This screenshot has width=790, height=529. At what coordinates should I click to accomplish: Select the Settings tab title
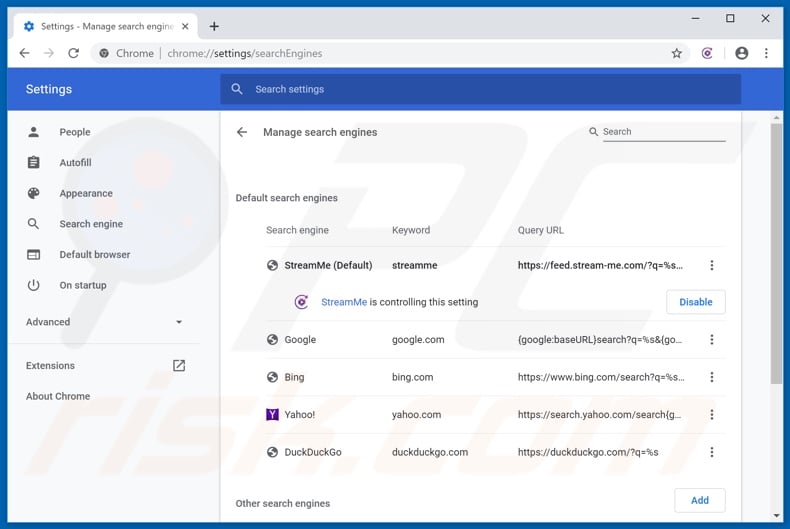[107, 26]
